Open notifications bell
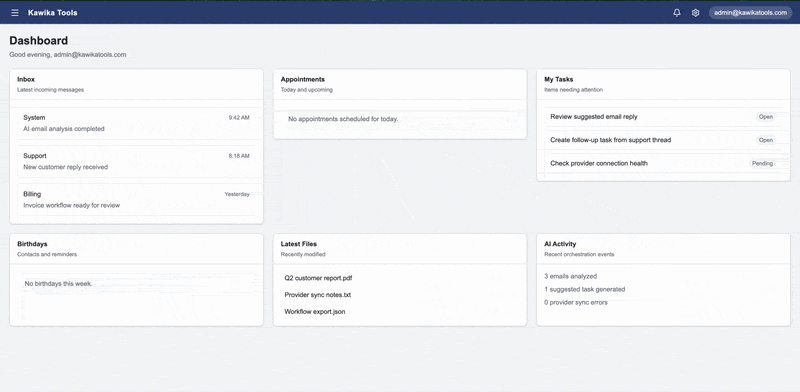 coord(677,13)
